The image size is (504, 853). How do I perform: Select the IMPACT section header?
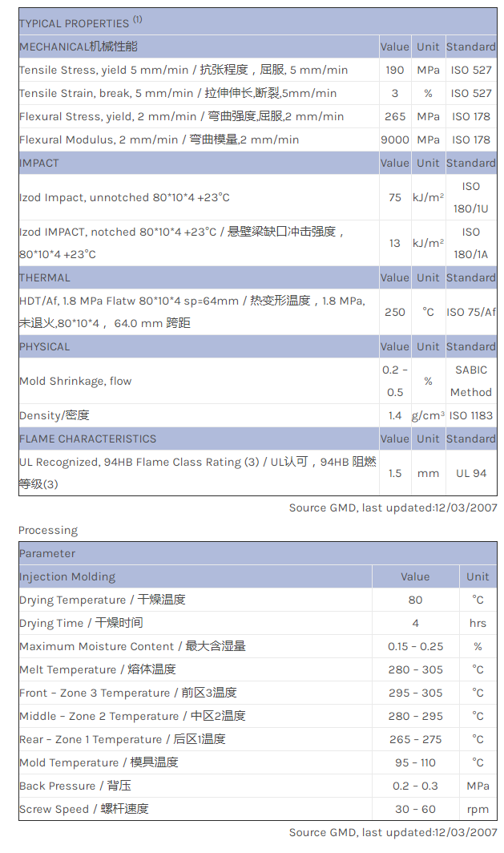pos(39,163)
